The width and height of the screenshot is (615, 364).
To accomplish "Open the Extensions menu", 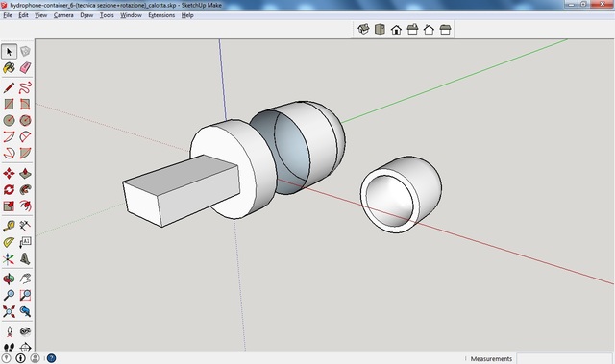I will click(x=161, y=15).
